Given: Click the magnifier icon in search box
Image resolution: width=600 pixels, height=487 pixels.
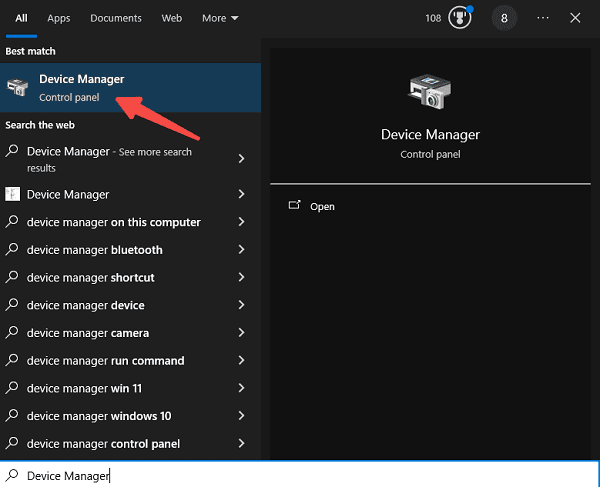Looking at the screenshot, I should (12, 475).
